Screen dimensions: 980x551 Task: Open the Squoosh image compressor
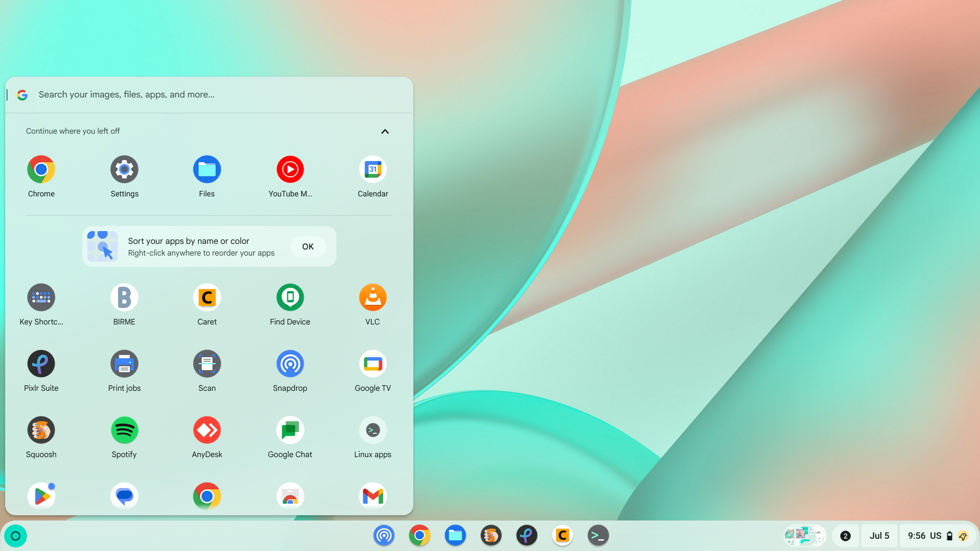point(41,430)
